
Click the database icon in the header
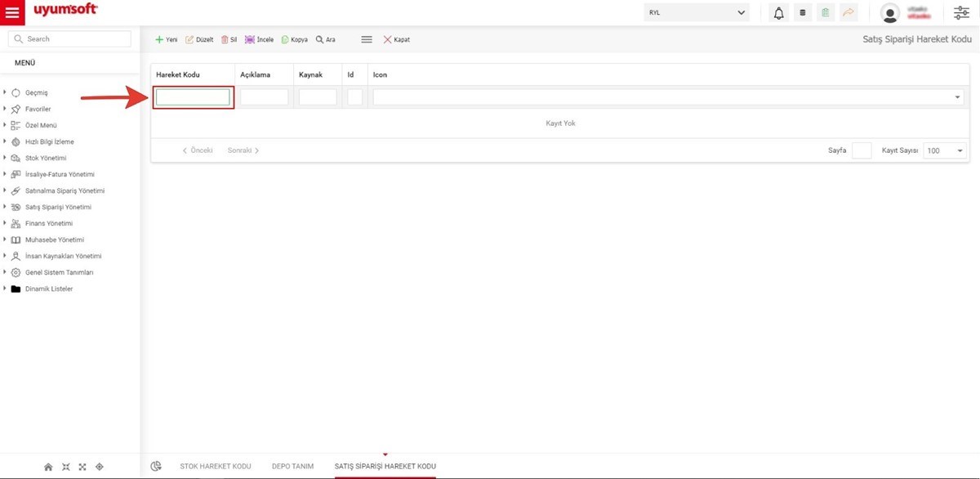pyautogui.click(x=802, y=13)
